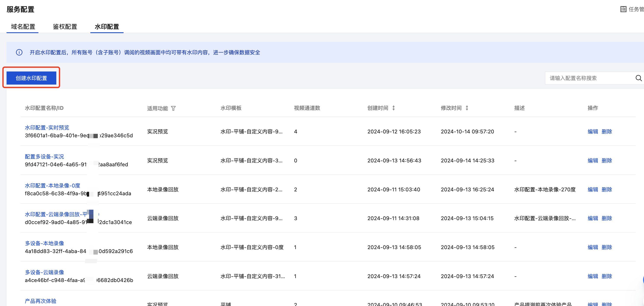This screenshot has height=306, width=644.
Task: Select the 水印配置 tab
Action: (107, 27)
